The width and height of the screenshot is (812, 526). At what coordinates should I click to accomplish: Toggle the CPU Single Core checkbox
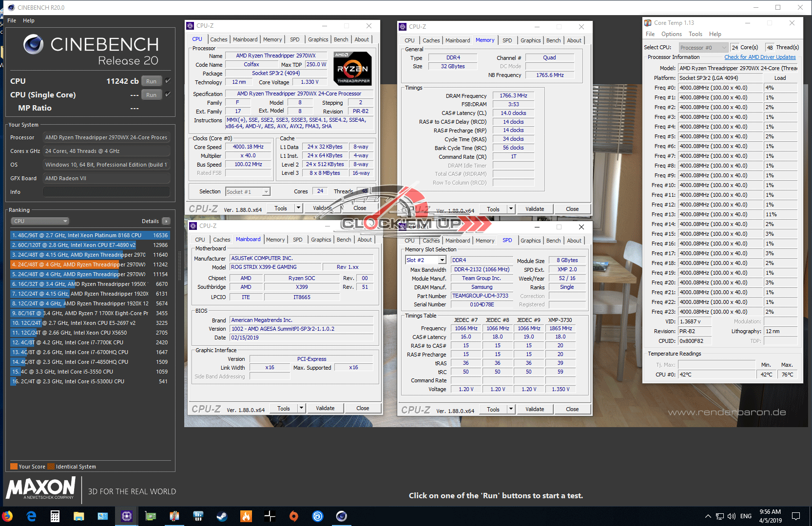[x=168, y=94]
